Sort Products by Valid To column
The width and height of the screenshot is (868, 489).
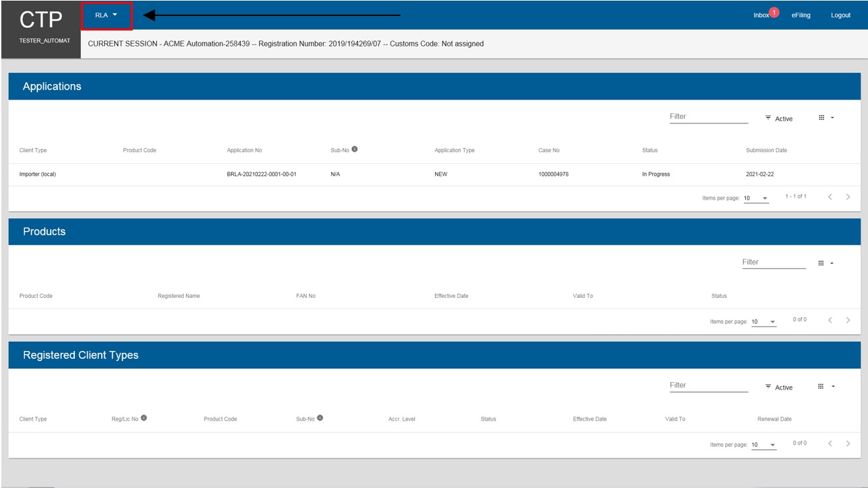(582, 296)
